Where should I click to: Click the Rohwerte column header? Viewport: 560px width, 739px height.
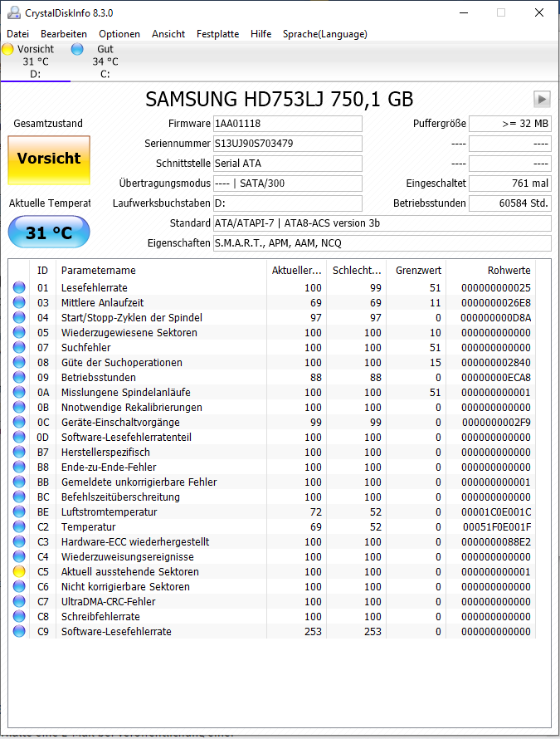point(491,271)
